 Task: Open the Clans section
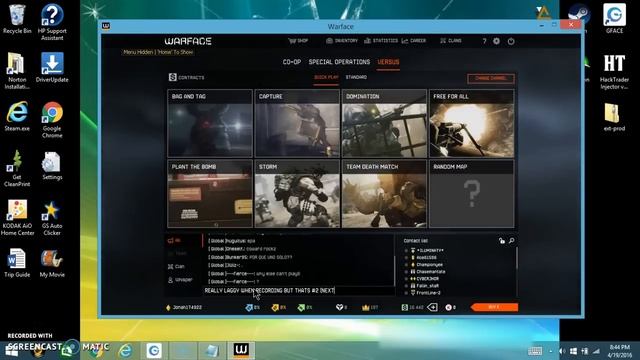tap(451, 41)
